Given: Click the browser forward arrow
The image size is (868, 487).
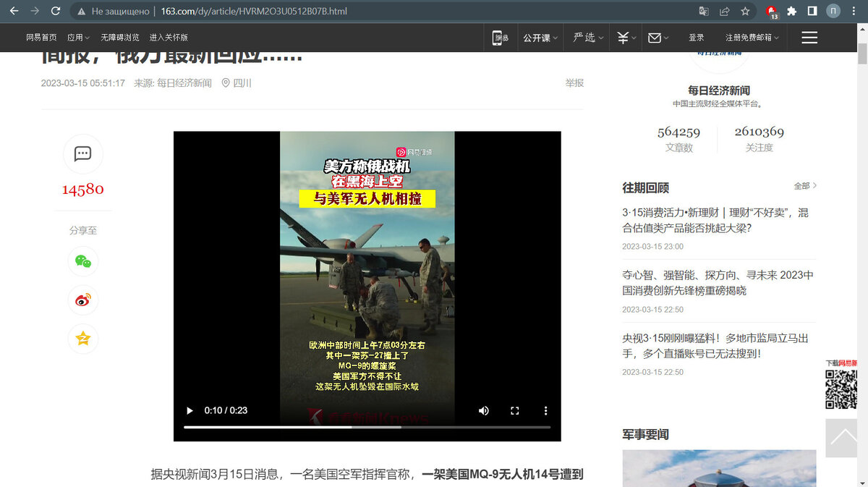Looking at the screenshot, I should 35,11.
